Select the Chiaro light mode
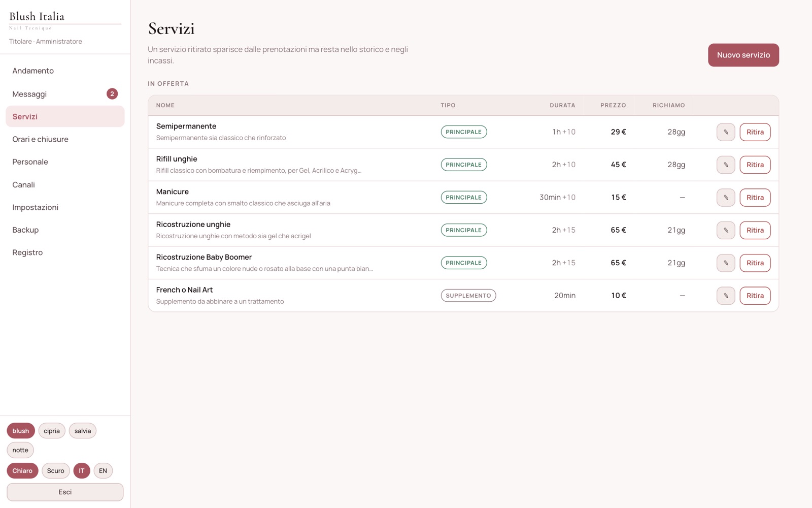The width and height of the screenshot is (812, 508). (x=22, y=471)
